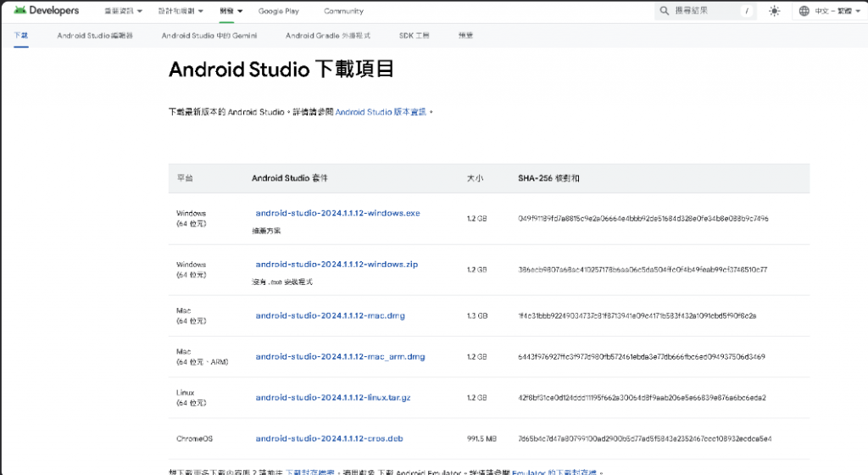Screen dimensions: 868x475
Task: Open Android Studio 版本資訊 link
Action: tap(381, 112)
